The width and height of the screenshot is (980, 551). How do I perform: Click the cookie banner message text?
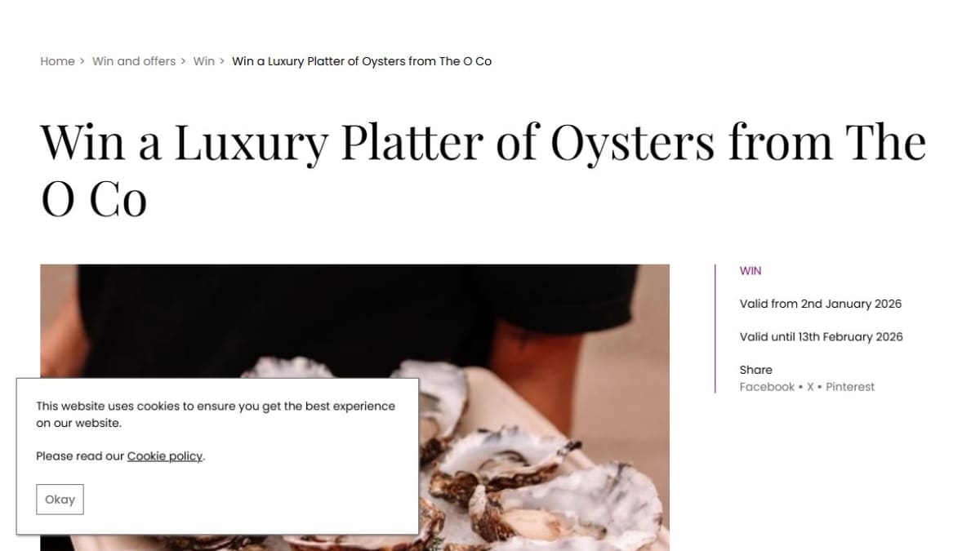coord(216,415)
